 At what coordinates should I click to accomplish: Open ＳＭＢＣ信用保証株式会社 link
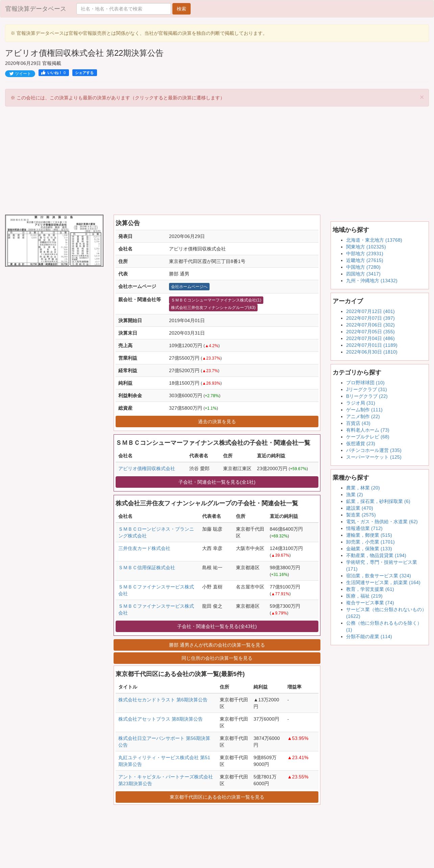147,568
